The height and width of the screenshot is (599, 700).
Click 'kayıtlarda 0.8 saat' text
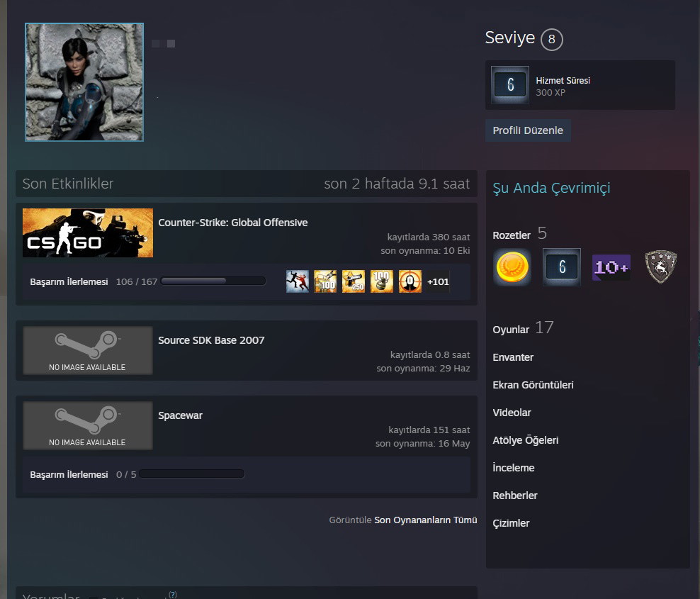[x=430, y=354]
